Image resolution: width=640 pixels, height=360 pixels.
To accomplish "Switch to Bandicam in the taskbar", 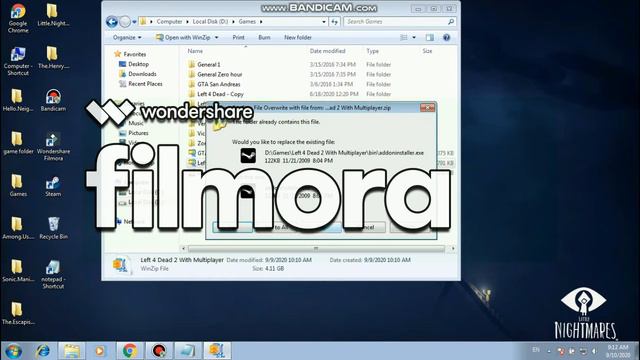I will coord(159,351).
